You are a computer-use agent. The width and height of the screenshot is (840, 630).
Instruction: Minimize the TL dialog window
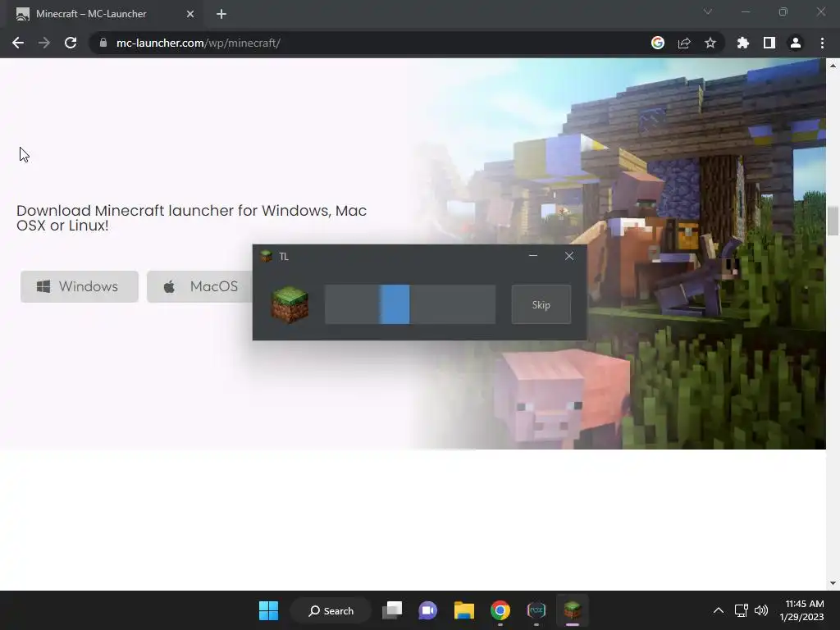[533, 256]
